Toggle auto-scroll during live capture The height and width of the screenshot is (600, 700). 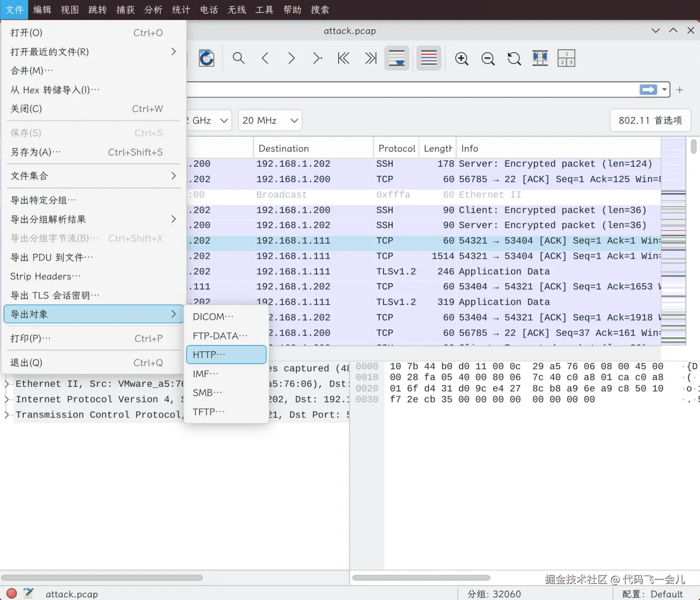pyautogui.click(x=397, y=58)
